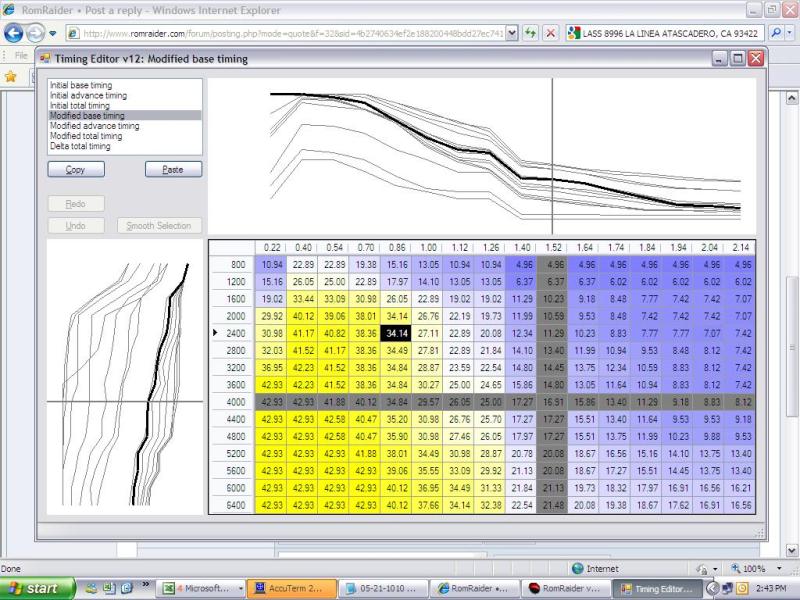This screenshot has height=600, width=800.
Task: Click the browser stop X icon
Action: pos(551,33)
